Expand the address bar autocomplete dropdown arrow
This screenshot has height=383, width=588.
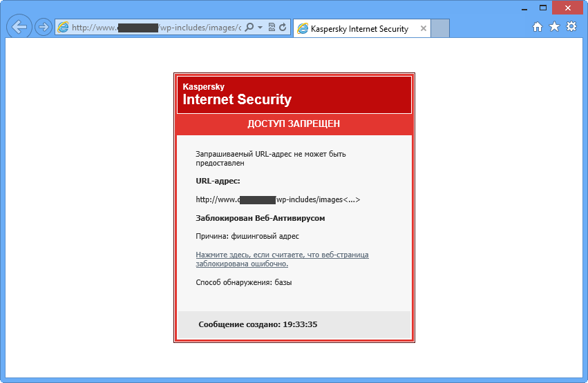point(260,28)
